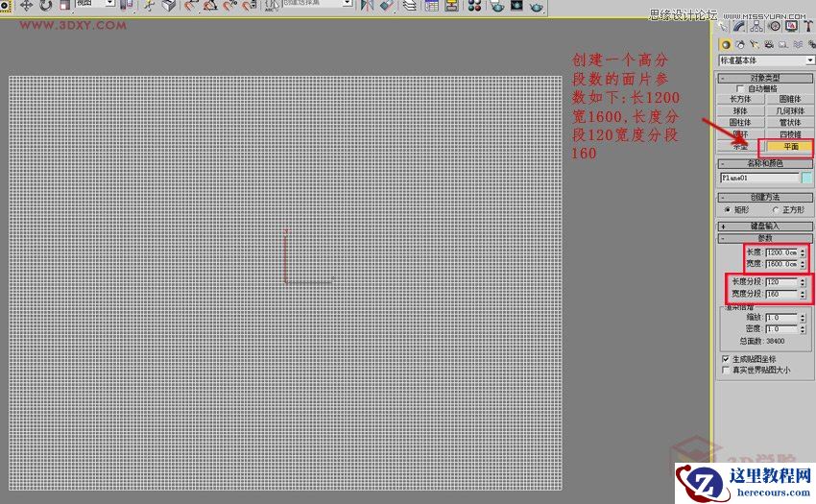
Task: Click the 管状体 tube button
Action: click(x=790, y=122)
